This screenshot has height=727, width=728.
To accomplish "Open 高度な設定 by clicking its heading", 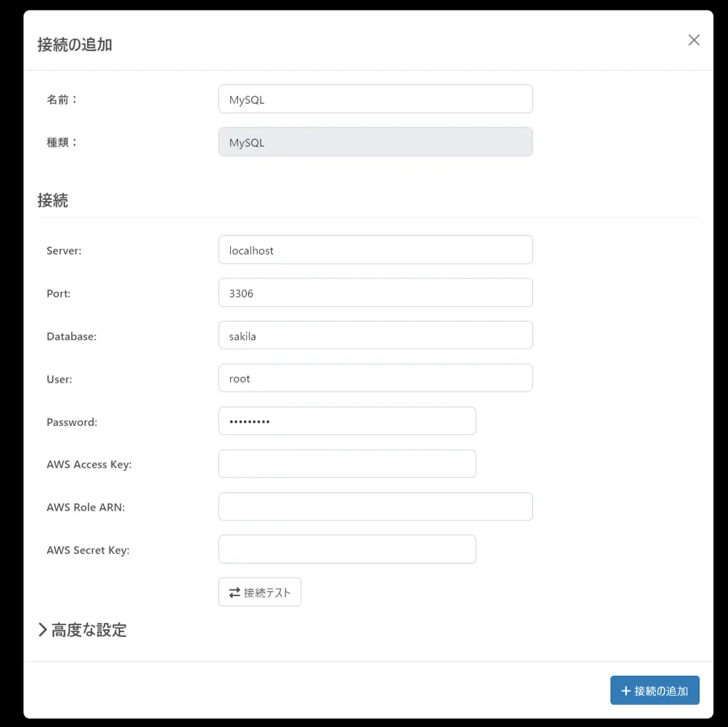I will (88, 630).
